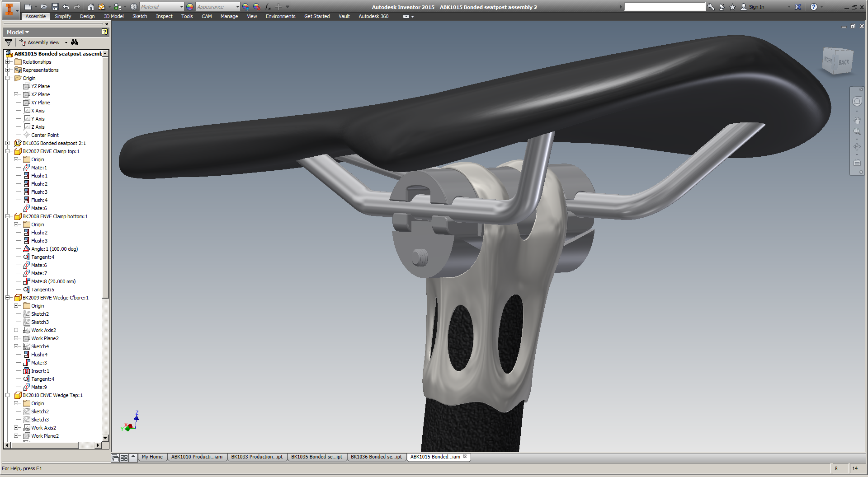Switch to the ABK1010 Production document tab
Screen dimensions: 868x477
click(197, 457)
